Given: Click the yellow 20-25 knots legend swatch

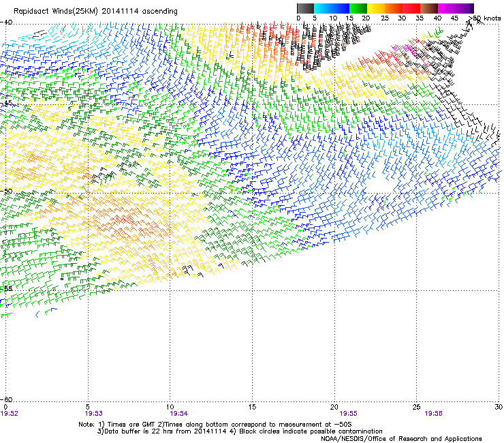Looking at the screenshot, I should click(376, 8).
